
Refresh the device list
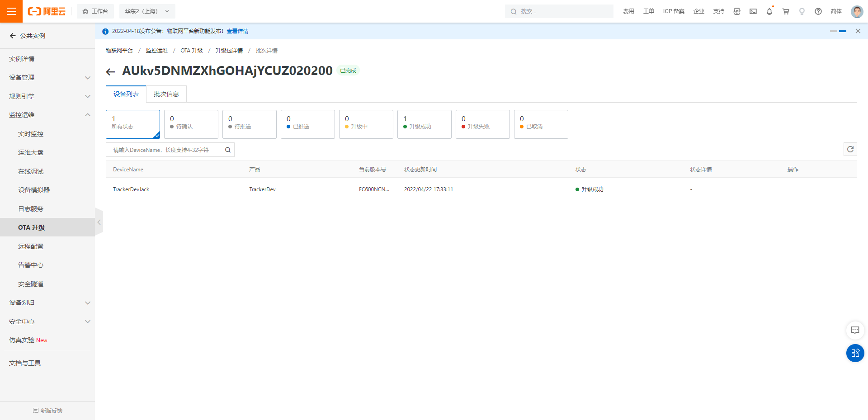coord(850,149)
